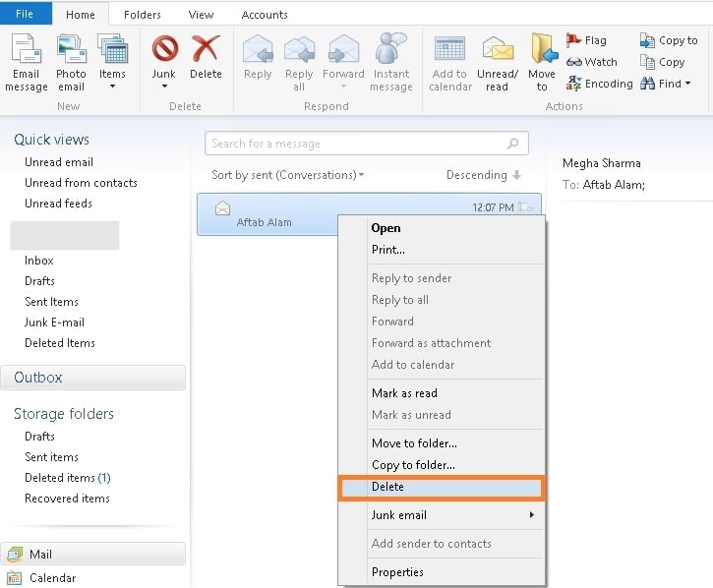The width and height of the screenshot is (713, 588).
Task: Click the Reply ribbon icon
Action: pos(258,49)
